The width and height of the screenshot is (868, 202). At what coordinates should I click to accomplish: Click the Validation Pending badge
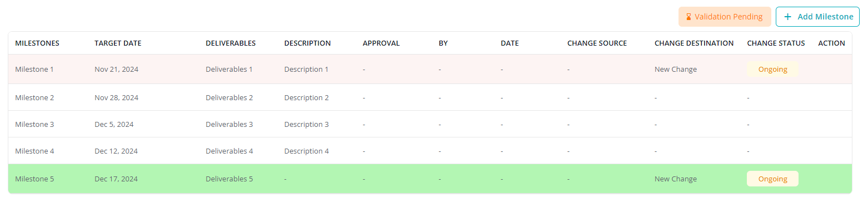click(x=725, y=17)
